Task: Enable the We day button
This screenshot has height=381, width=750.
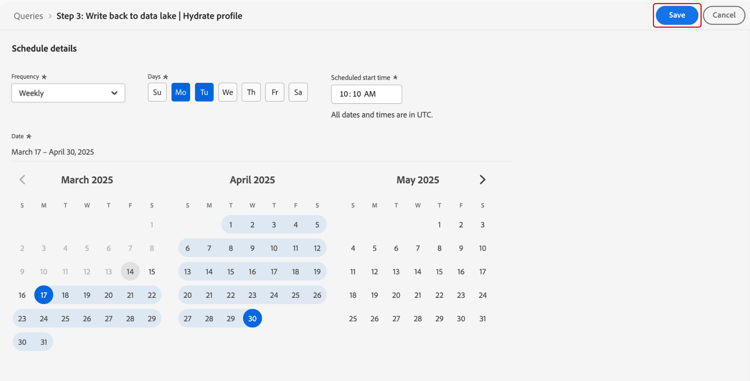Action: (228, 92)
